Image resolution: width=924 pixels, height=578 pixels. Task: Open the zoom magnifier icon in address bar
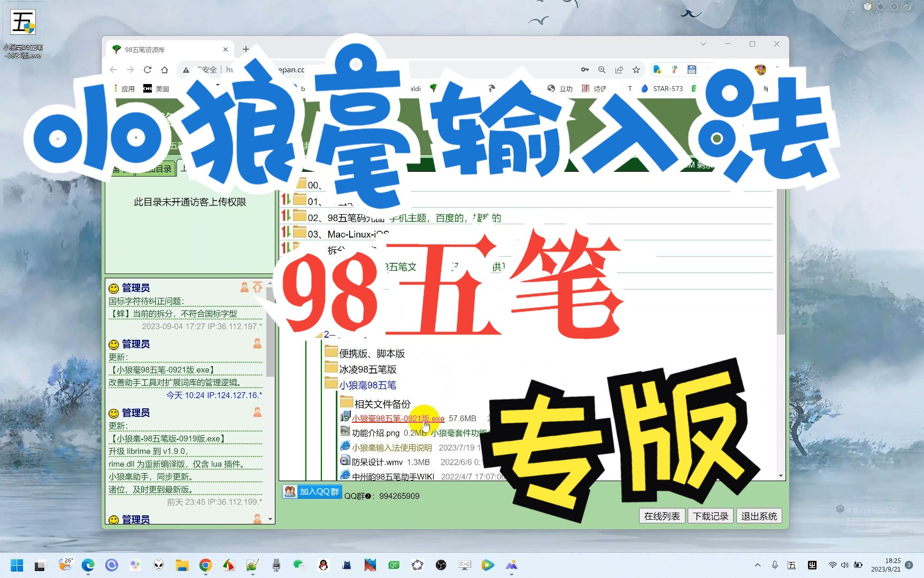click(602, 70)
